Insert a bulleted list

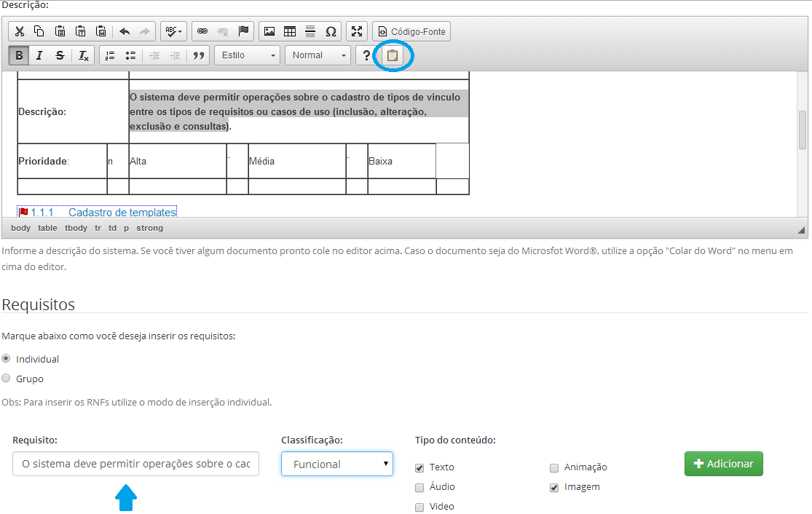click(130, 55)
